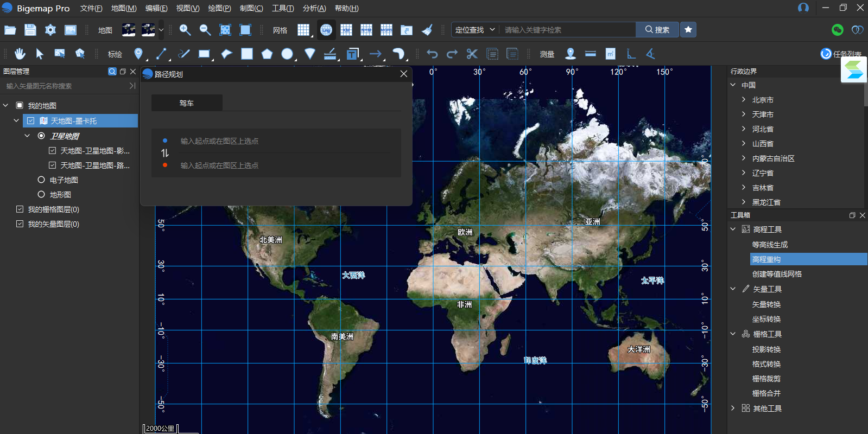Expand 北京市 in the boundary tree
This screenshot has width=868, height=434.
(x=744, y=100)
